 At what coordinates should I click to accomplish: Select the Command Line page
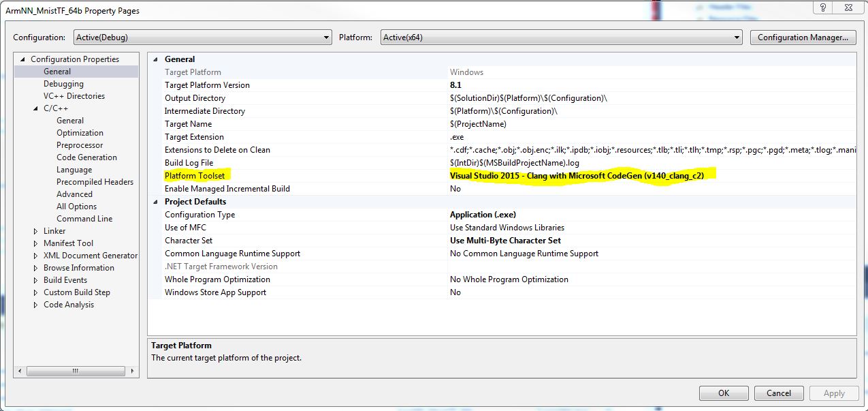pos(84,218)
